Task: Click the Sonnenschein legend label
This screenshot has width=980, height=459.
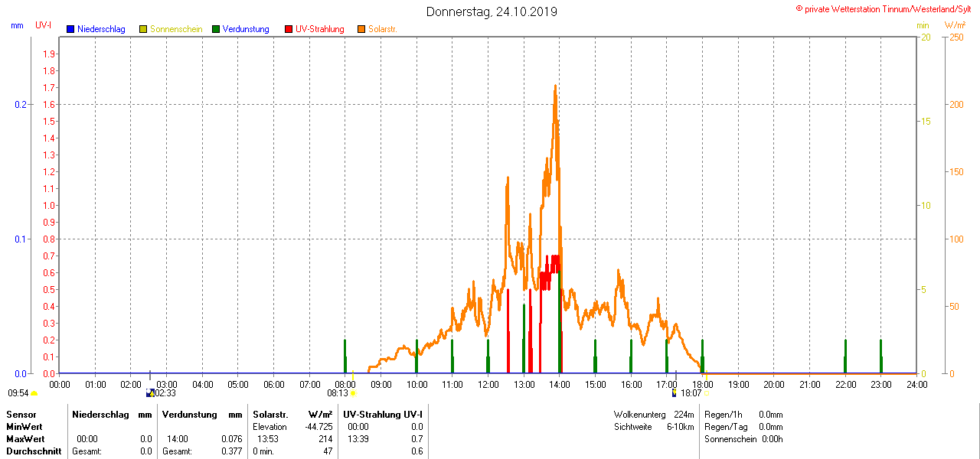Action: pyautogui.click(x=176, y=29)
